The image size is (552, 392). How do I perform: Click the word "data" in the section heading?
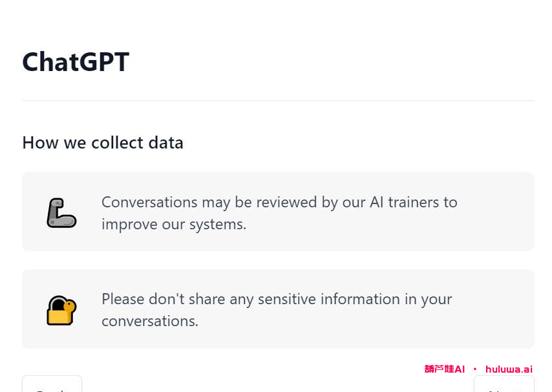click(x=166, y=143)
